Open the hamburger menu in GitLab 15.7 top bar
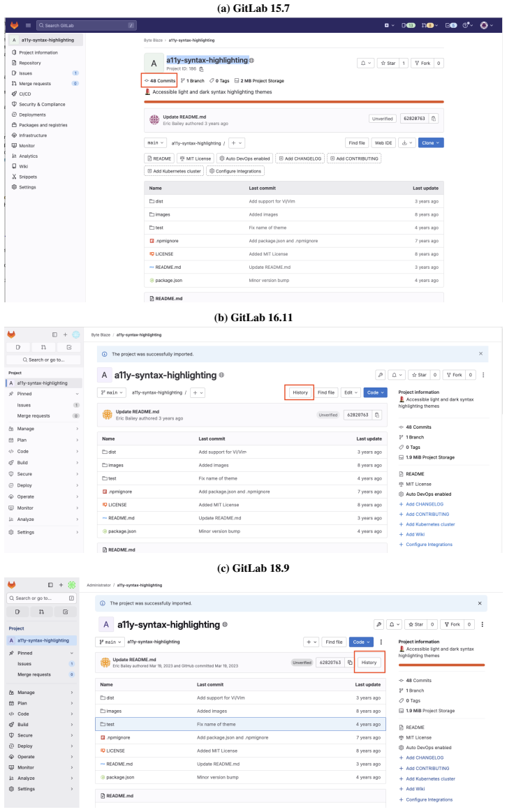This screenshot has width=507, height=812. pyautogui.click(x=28, y=25)
